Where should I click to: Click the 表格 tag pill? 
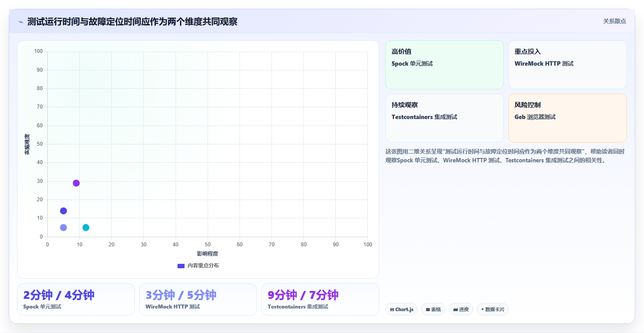pos(433,309)
